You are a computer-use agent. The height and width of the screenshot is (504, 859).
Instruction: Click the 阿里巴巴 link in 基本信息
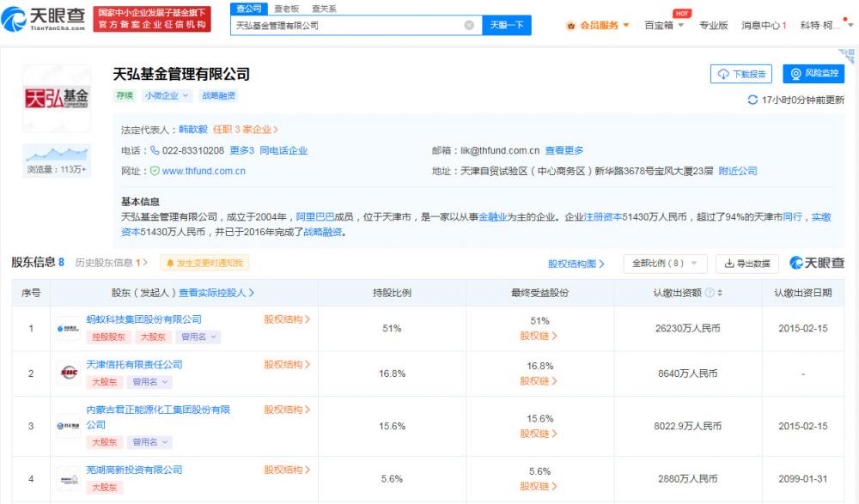click(x=315, y=217)
